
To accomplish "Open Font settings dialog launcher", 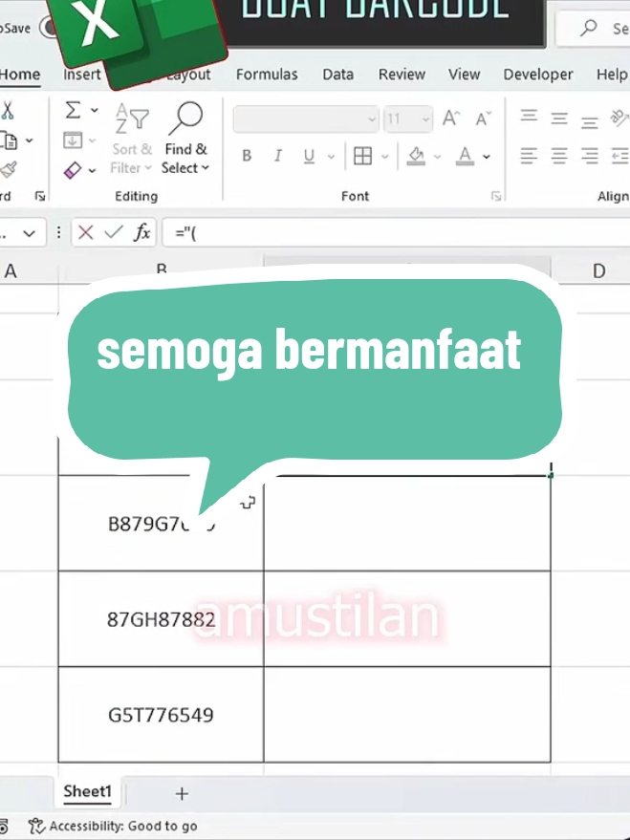I will [x=496, y=196].
